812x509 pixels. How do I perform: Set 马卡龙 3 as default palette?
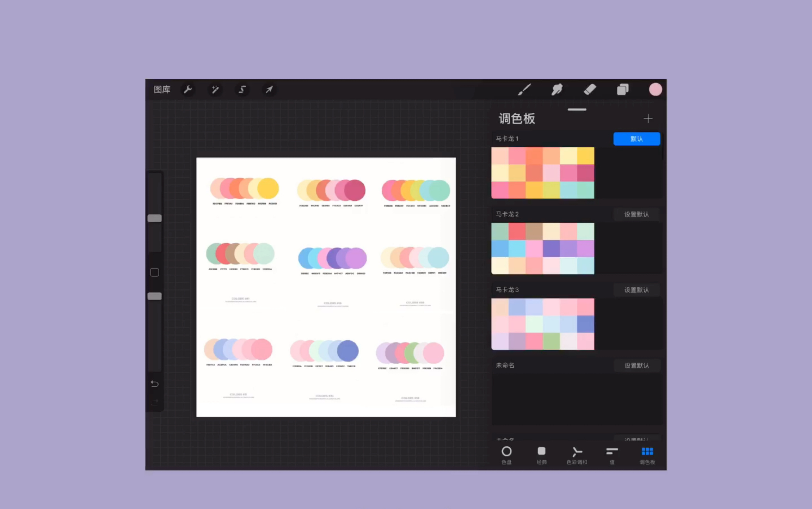pos(636,290)
